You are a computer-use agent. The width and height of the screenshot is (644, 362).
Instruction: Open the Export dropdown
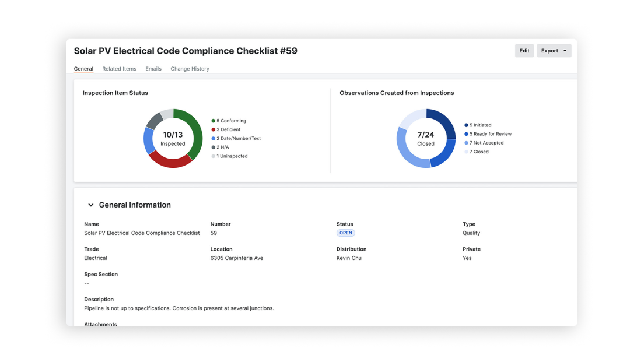554,51
